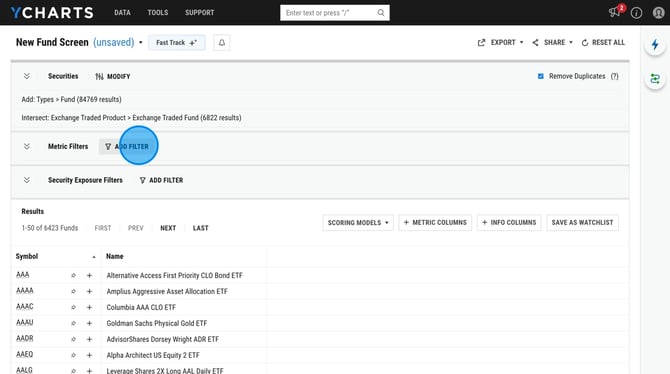
Task: Open the lightning bolt quick panel
Action: point(655,44)
